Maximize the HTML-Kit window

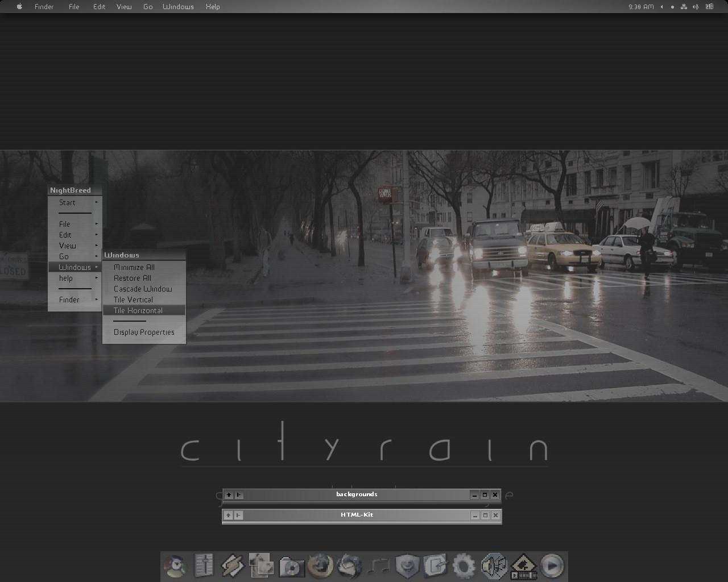tap(485, 516)
